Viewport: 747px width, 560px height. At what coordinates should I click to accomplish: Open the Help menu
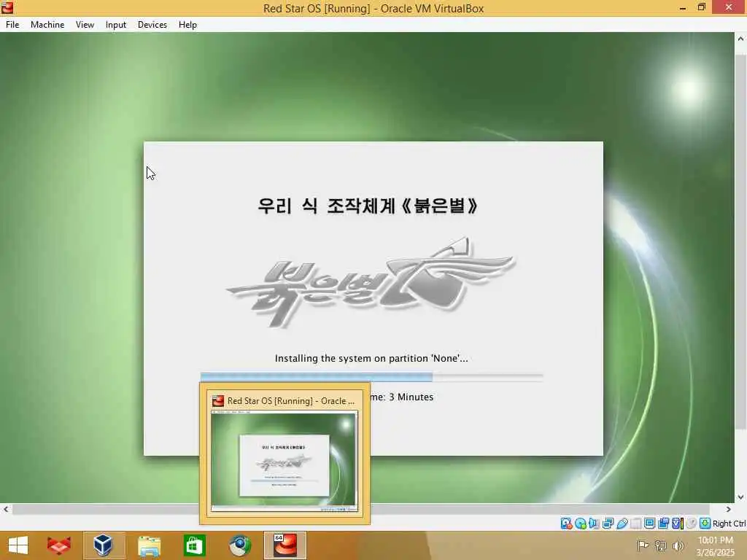(x=187, y=24)
